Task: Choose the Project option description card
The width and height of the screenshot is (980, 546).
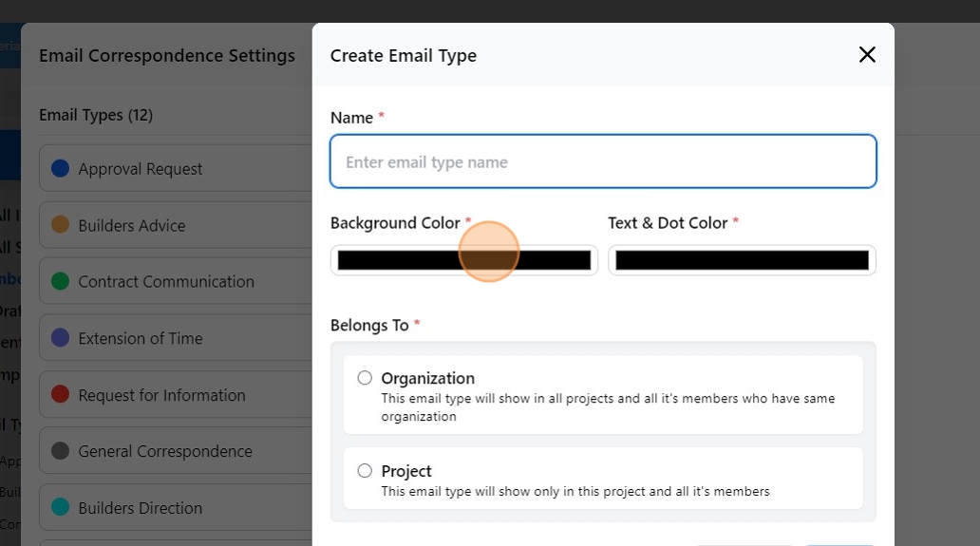Action: [603, 479]
